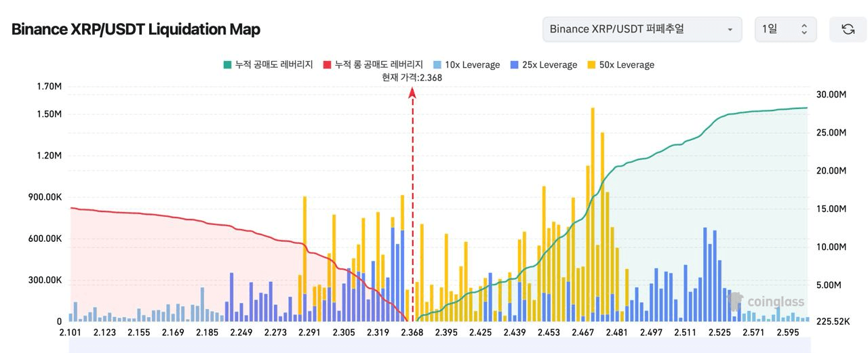Click the Binance XRP/USDT Liquidation Map title
The width and height of the screenshot is (868, 353).
coord(136,29)
